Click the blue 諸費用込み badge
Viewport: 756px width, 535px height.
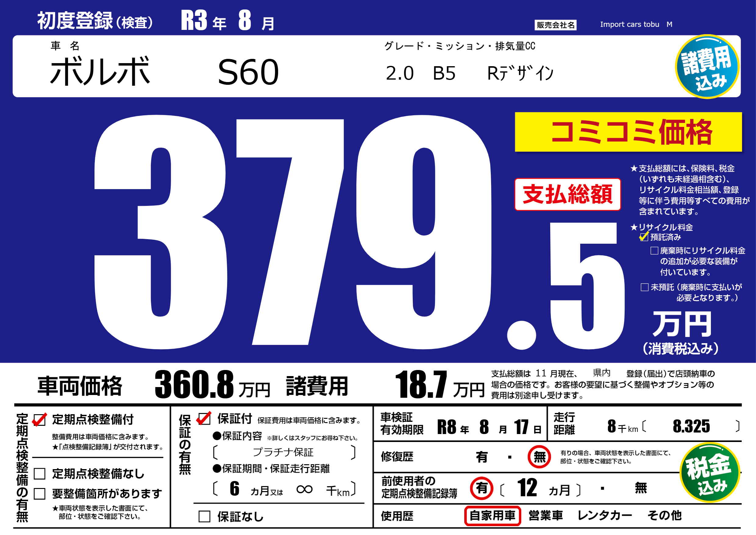coord(707,67)
